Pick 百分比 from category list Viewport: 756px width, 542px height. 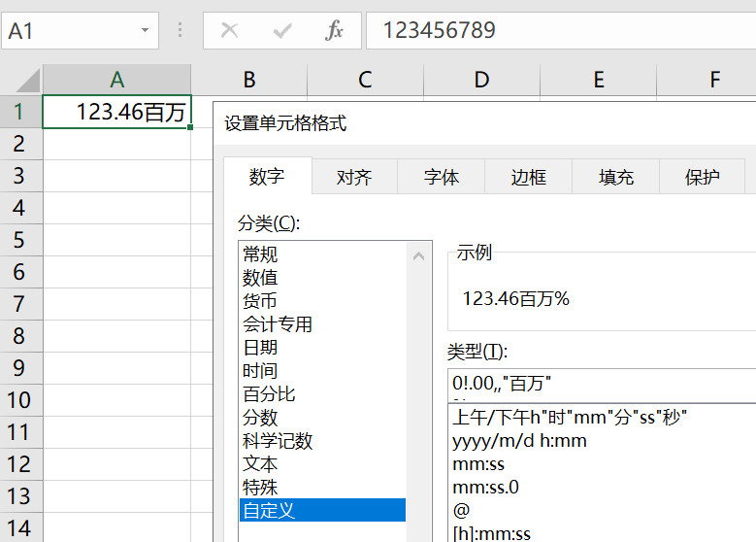[x=269, y=394]
